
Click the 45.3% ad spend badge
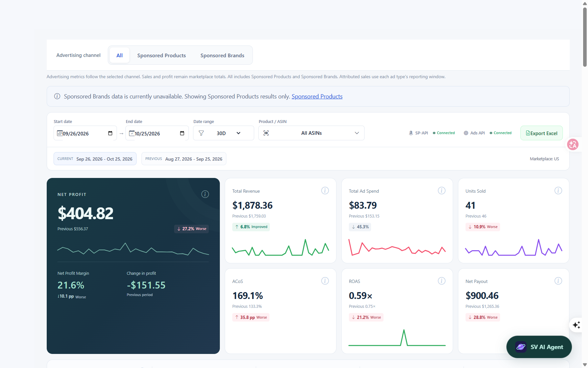360,227
